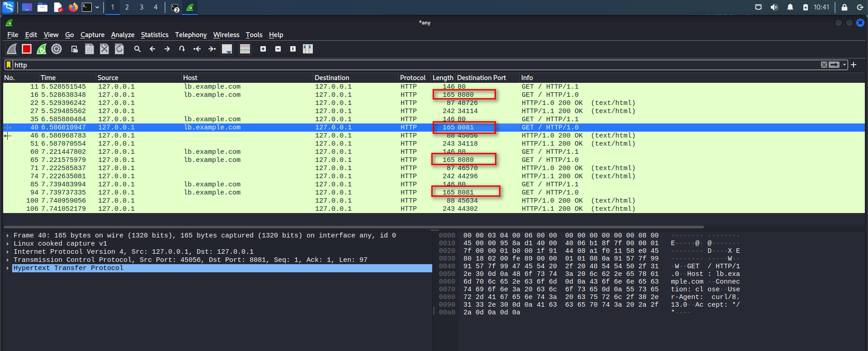This screenshot has width=868, height=351.
Task: Reload this capture file icon
Action: click(x=119, y=49)
